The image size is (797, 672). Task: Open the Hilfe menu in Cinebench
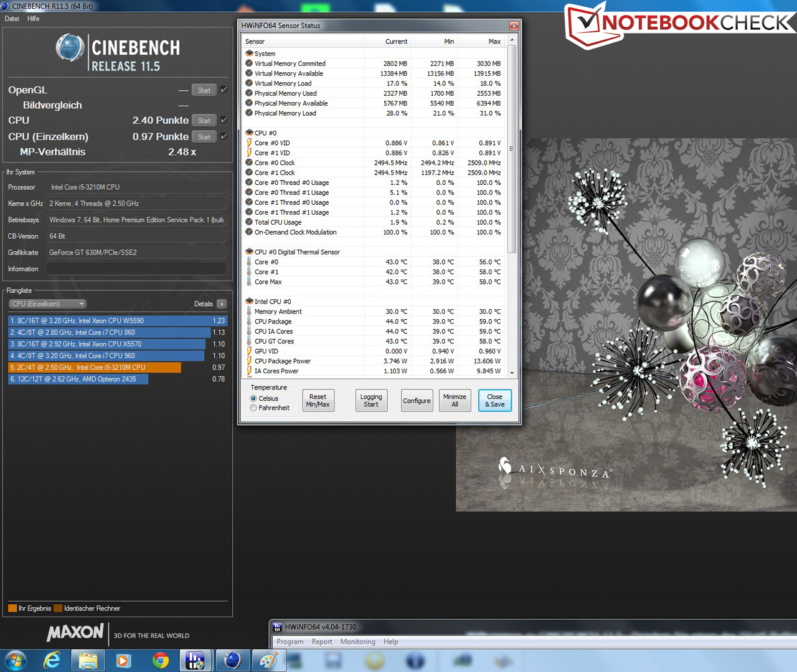[x=34, y=19]
